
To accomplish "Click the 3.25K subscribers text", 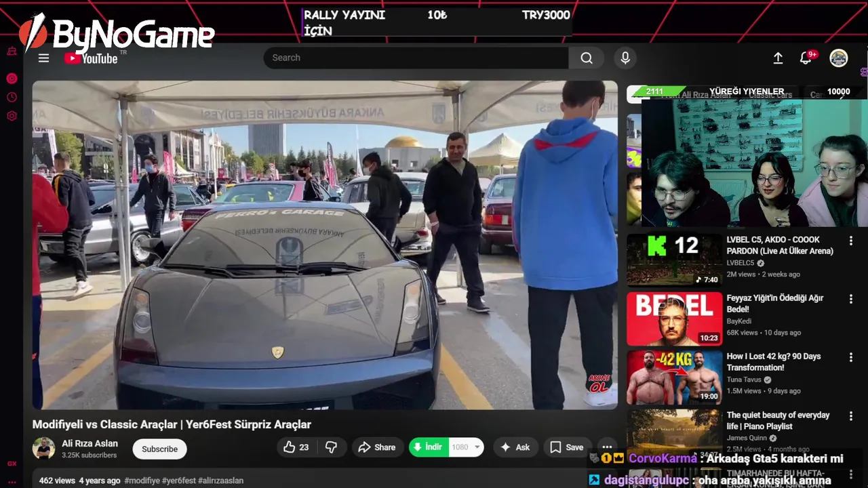I will click(x=90, y=455).
